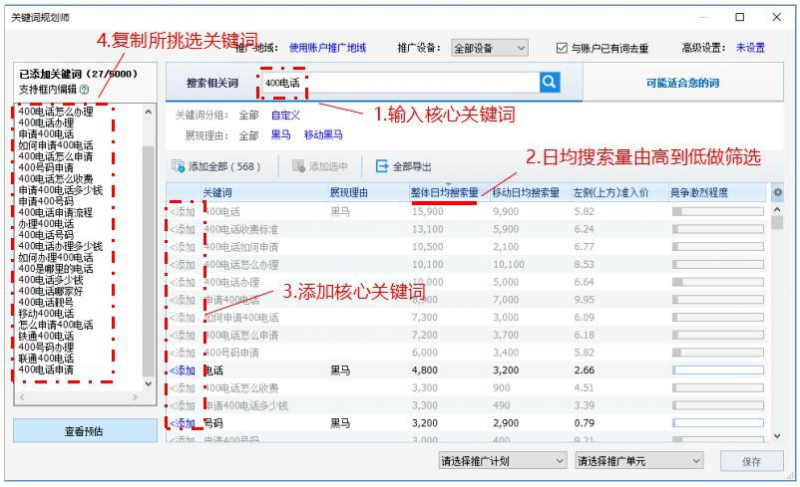800x487 pixels.
Task: Click the 保存 button
Action: 752,462
